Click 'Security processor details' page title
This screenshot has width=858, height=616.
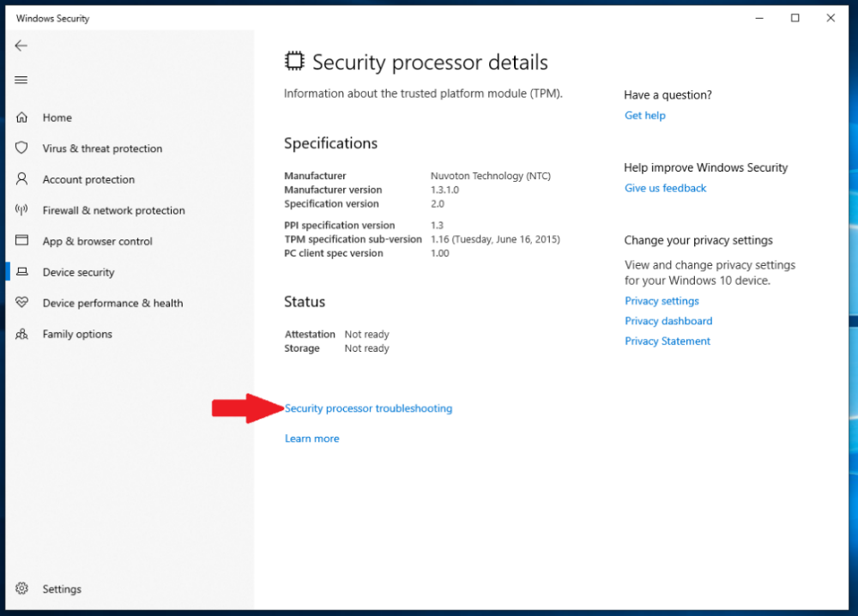tap(430, 63)
